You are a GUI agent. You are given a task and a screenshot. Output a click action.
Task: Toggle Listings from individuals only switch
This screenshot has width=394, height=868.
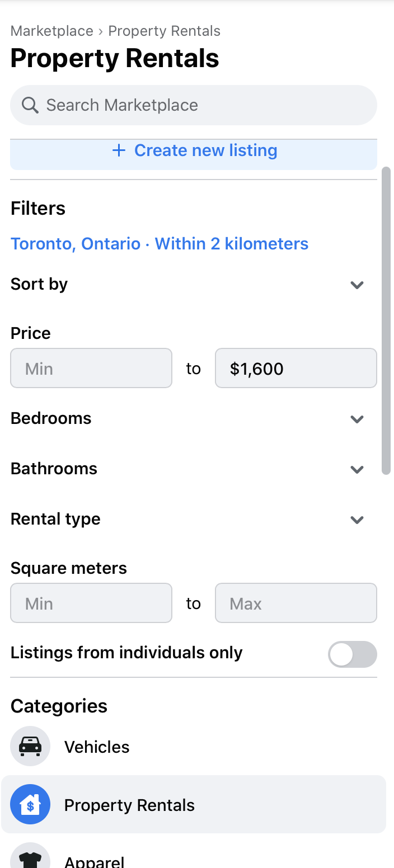[353, 654]
